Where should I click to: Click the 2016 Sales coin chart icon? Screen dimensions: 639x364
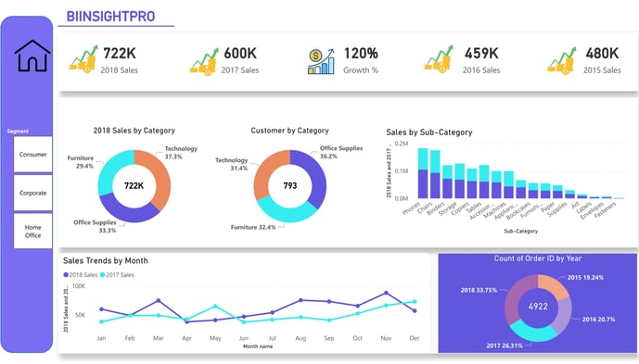pos(439,59)
